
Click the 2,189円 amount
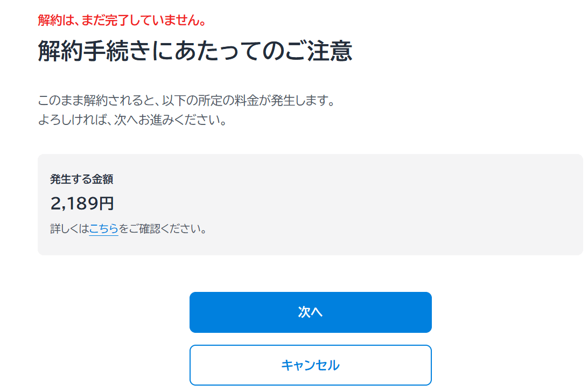point(82,204)
